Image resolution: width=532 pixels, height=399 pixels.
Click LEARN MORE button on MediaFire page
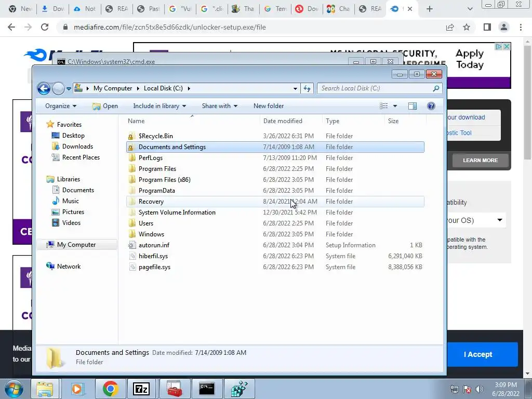[481, 160]
